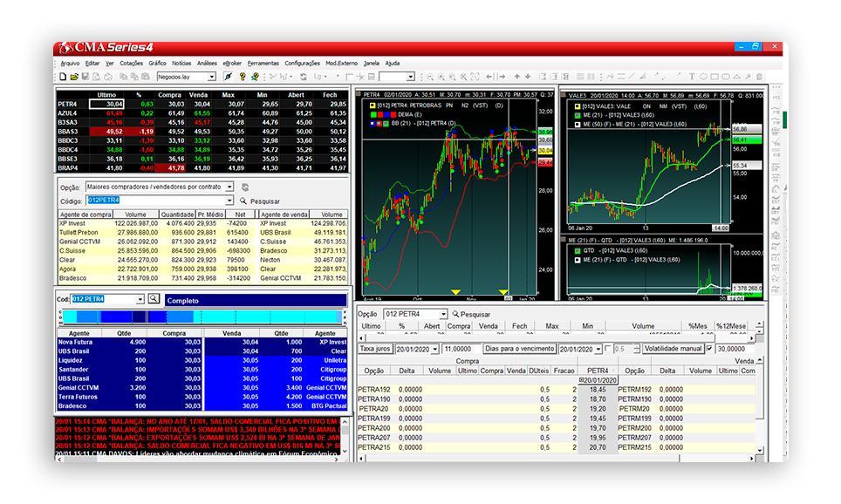841x504 pixels.
Task: Click the Completo header bar
Action: tap(256, 300)
